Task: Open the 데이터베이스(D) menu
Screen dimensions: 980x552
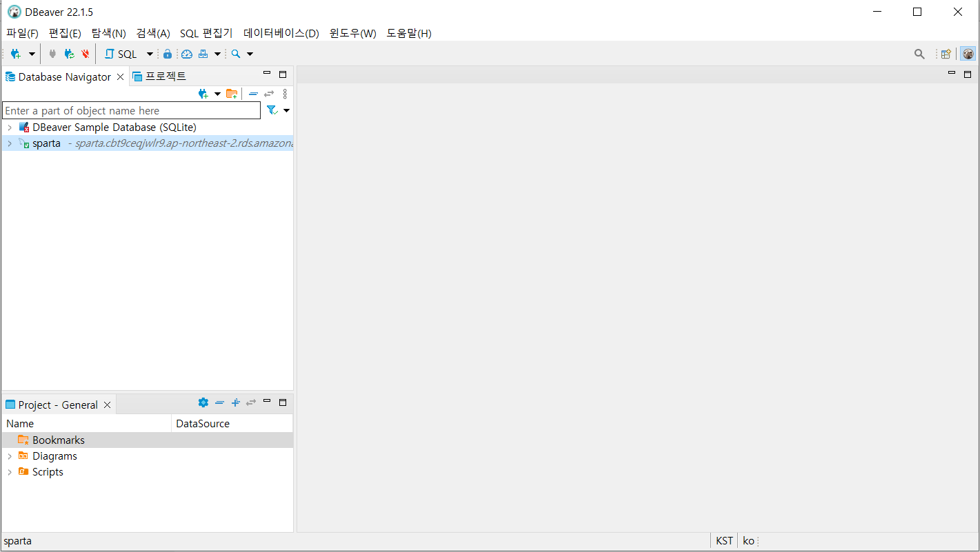Action: coord(281,33)
